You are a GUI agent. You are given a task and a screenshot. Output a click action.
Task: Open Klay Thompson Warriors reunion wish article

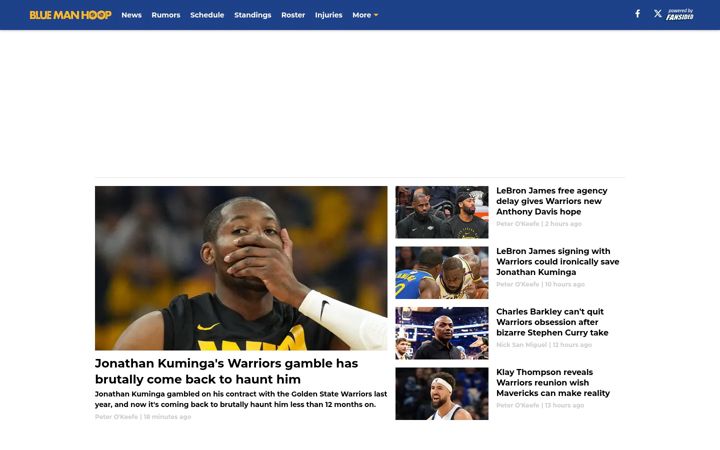(x=553, y=382)
